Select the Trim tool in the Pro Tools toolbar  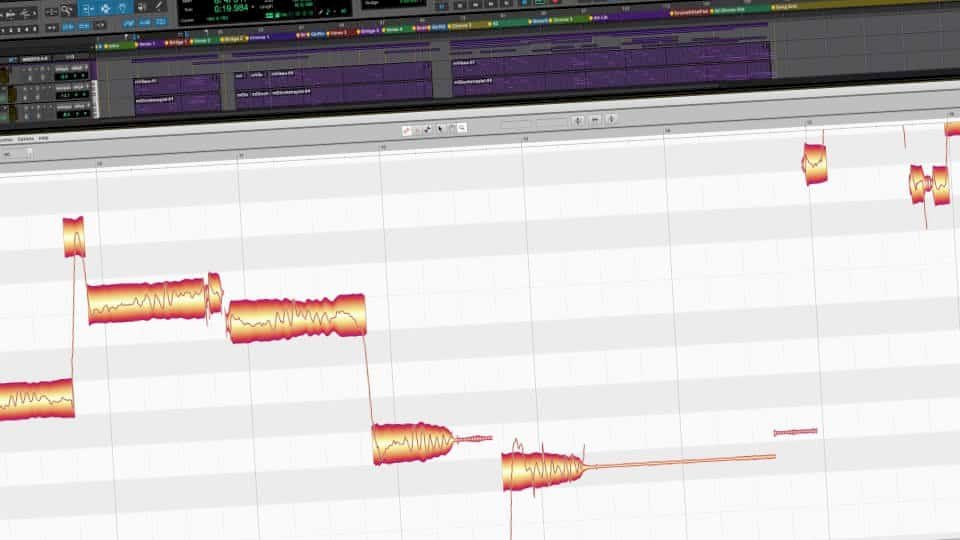click(85, 9)
